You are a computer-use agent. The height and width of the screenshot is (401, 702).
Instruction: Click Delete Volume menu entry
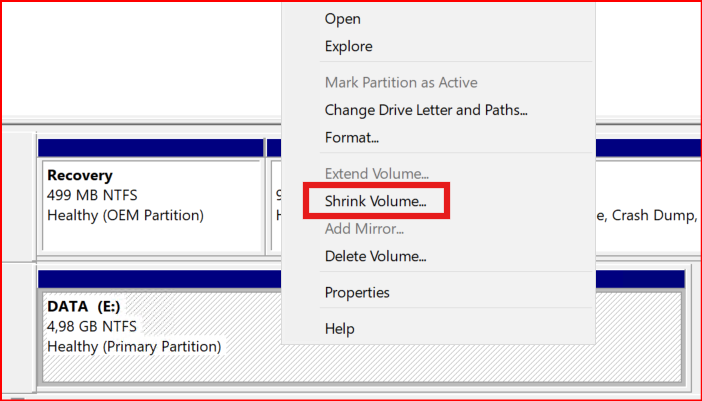375,256
